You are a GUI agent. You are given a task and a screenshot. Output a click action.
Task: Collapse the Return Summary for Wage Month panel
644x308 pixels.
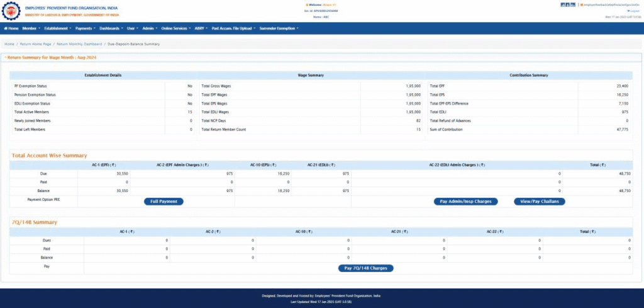tap(6, 57)
